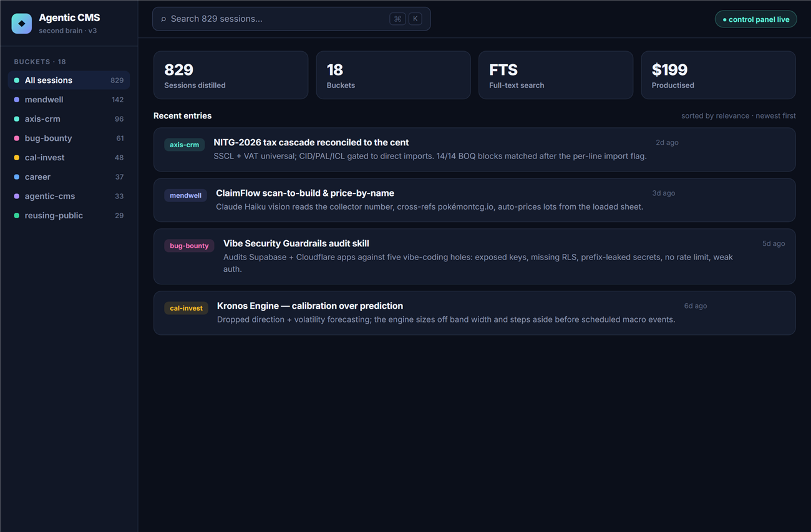
Task: Open the agentic-cms bucket in sidebar
Action: [x=69, y=196]
